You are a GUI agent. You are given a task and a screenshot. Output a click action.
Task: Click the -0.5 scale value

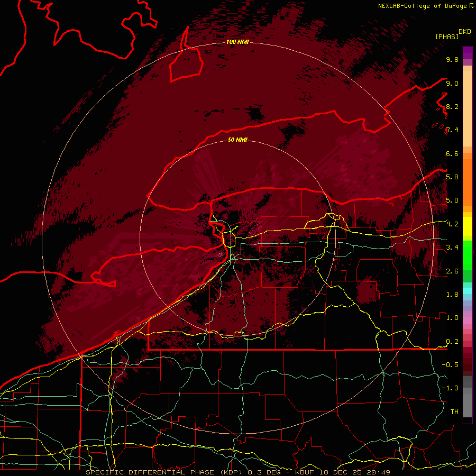450,365
